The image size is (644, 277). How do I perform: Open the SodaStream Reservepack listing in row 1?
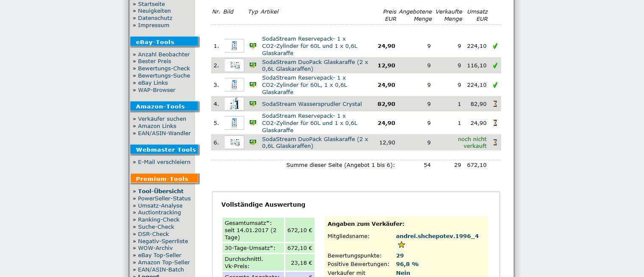coord(309,46)
